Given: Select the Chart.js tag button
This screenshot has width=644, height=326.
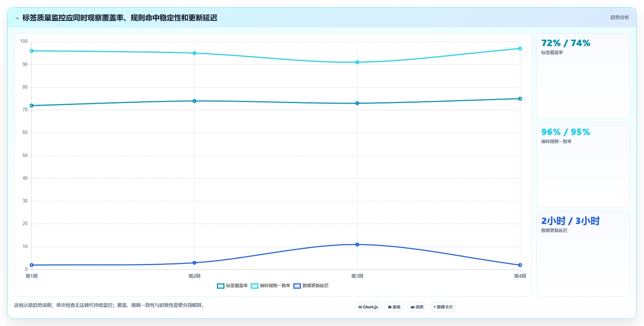Looking at the screenshot, I should (x=368, y=307).
